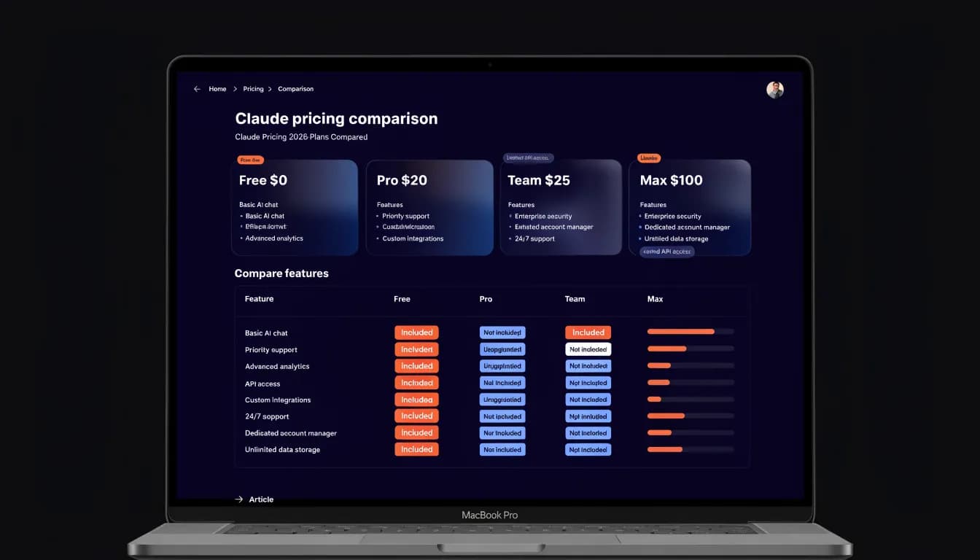Click Free column Included badge for API access
This screenshot has height=560, width=980.
tap(416, 383)
